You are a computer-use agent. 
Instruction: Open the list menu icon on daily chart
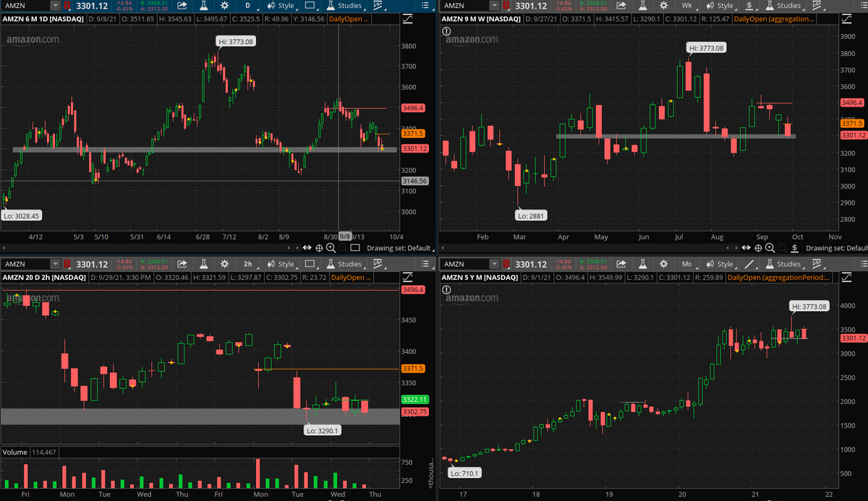pyautogui.click(x=425, y=6)
